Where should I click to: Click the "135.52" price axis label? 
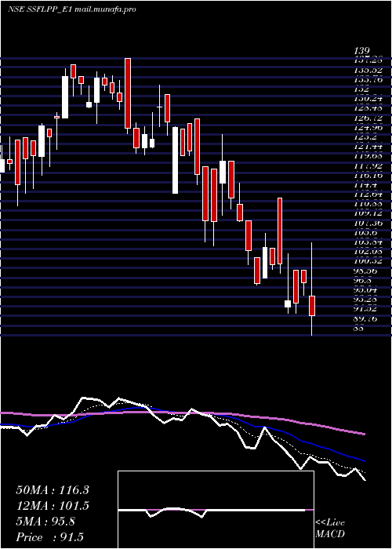click(x=369, y=71)
